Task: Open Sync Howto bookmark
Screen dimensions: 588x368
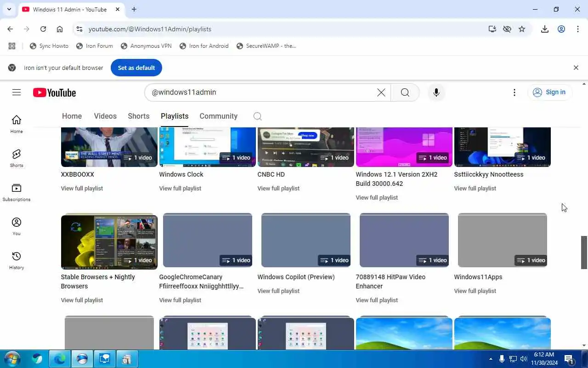Action: click(x=49, y=46)
